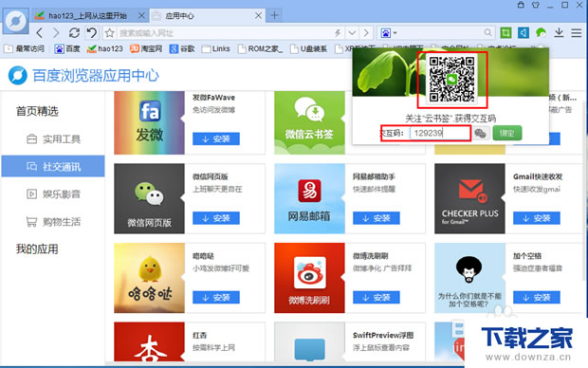Viewport: 588px width, 368px height.
Task: Install the 咯咯哒 app
Action: click(x=216, y=298)
